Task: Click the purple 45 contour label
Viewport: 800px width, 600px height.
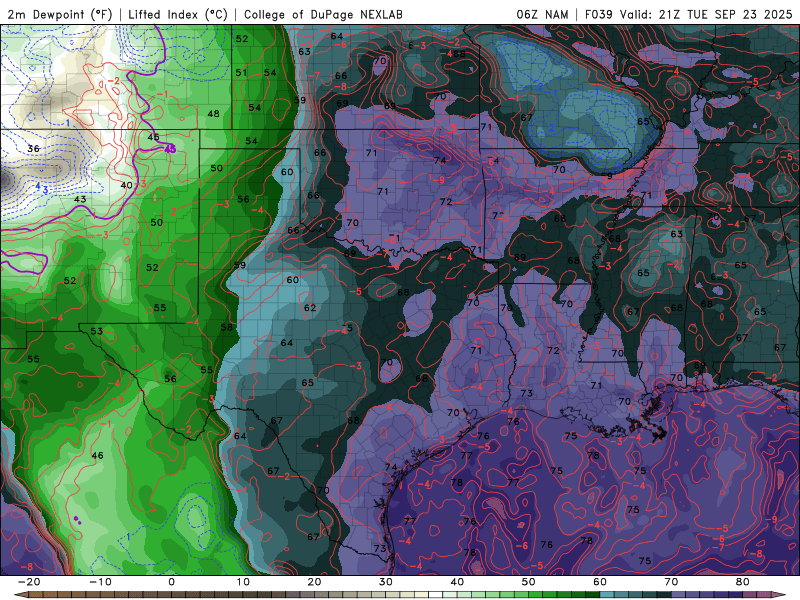Action: tap(170, 149)
